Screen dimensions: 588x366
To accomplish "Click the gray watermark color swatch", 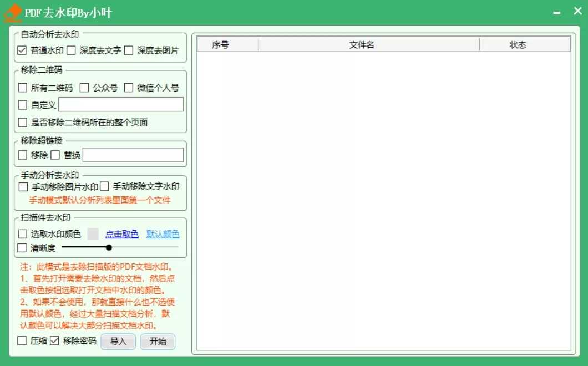I will point(93,234).
